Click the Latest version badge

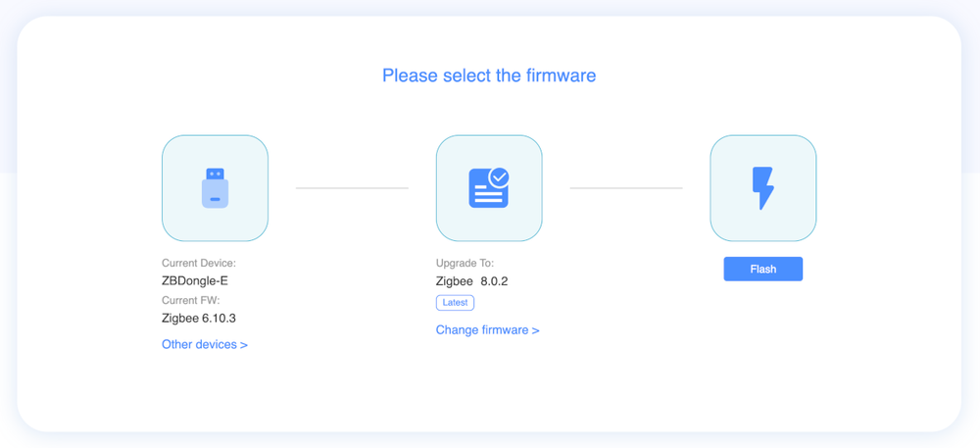click(x=455, y=303)
